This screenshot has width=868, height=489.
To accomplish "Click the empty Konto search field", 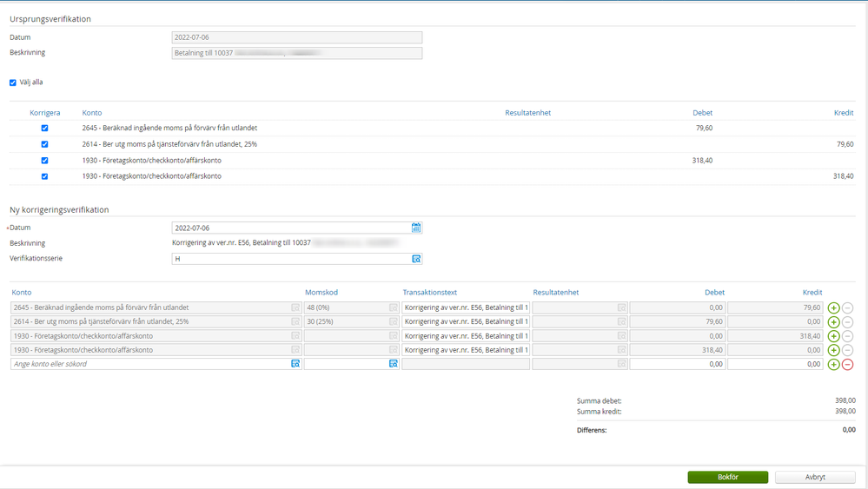I will click(149, 365).
